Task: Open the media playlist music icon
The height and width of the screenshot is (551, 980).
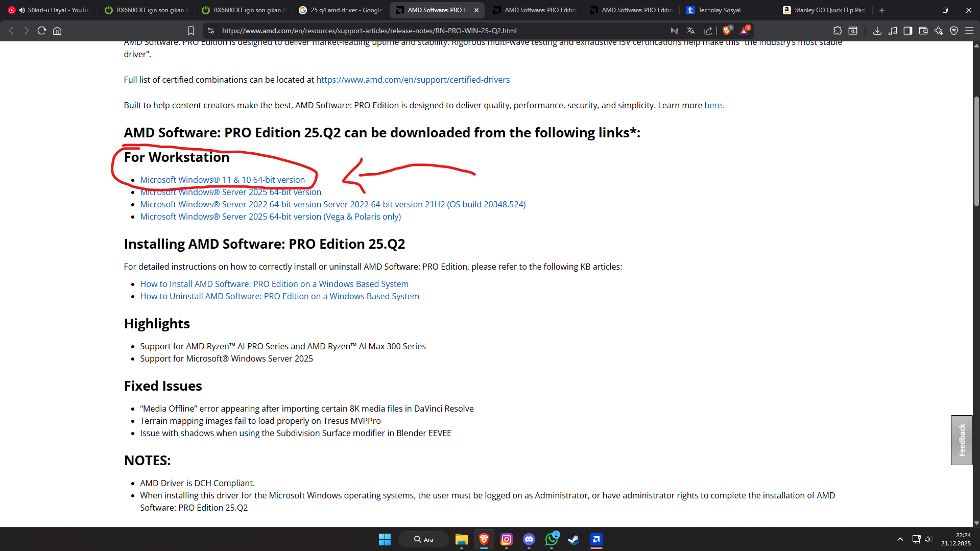Action: click(893, 31)
